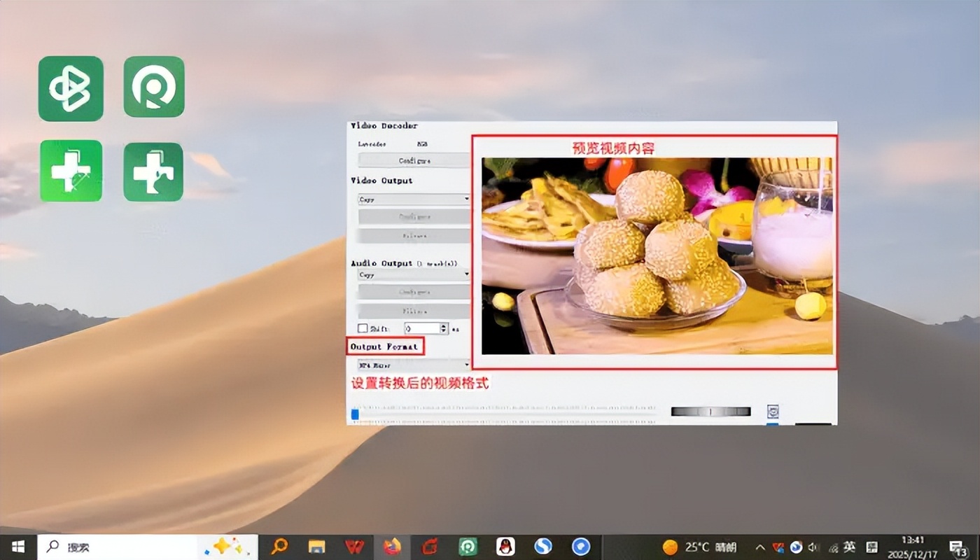Click the Shift milliseconds value field
Screen dimensions: 980x560
click(x=422, y=328)
